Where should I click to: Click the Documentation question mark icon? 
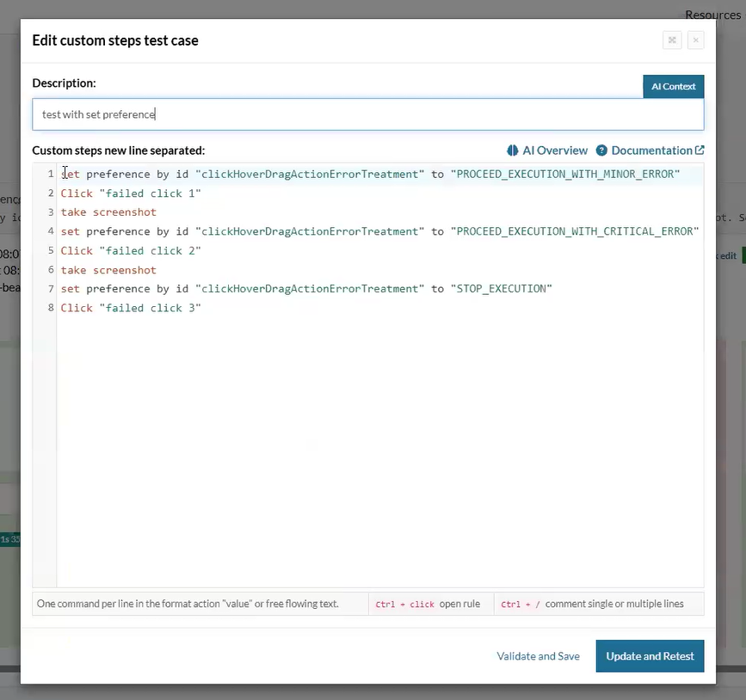[x=601, y=150]
